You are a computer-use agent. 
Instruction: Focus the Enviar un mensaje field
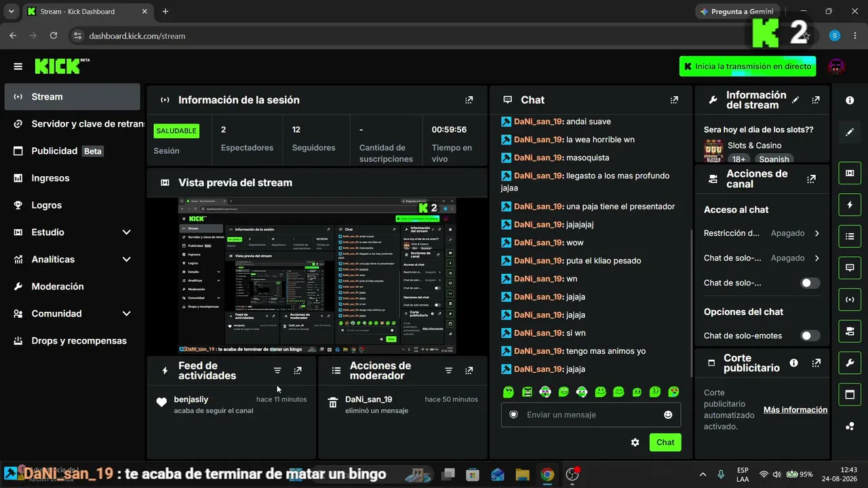591,415
